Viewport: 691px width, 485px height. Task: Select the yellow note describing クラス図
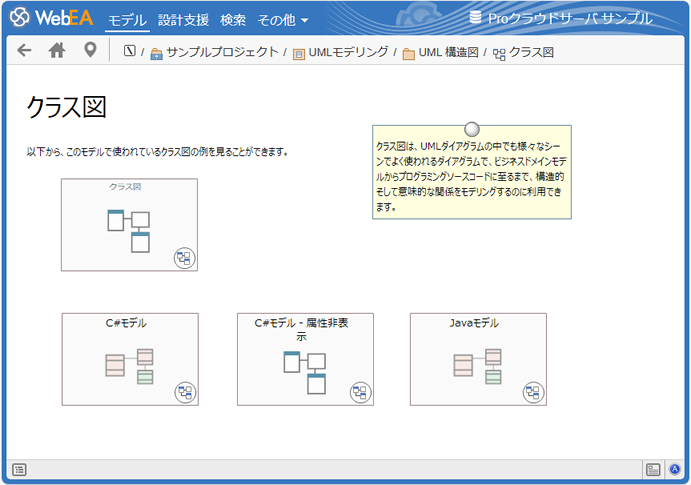472,172
